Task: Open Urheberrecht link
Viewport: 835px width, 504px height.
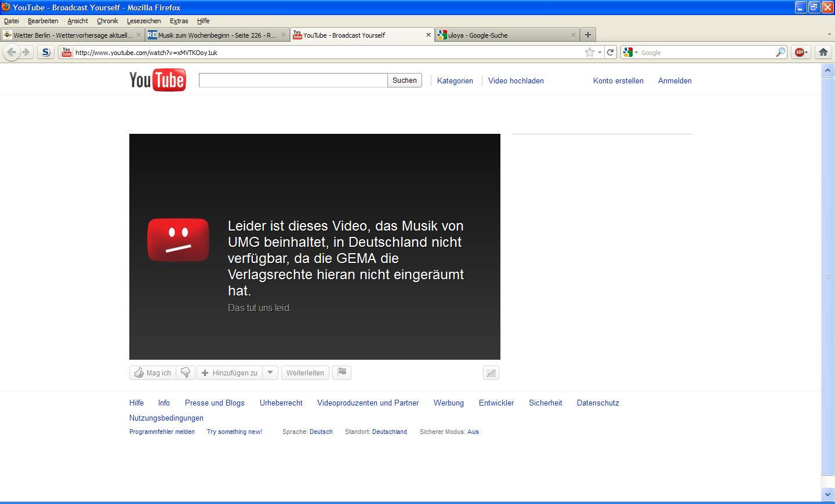Action: (x=281, y=403)
